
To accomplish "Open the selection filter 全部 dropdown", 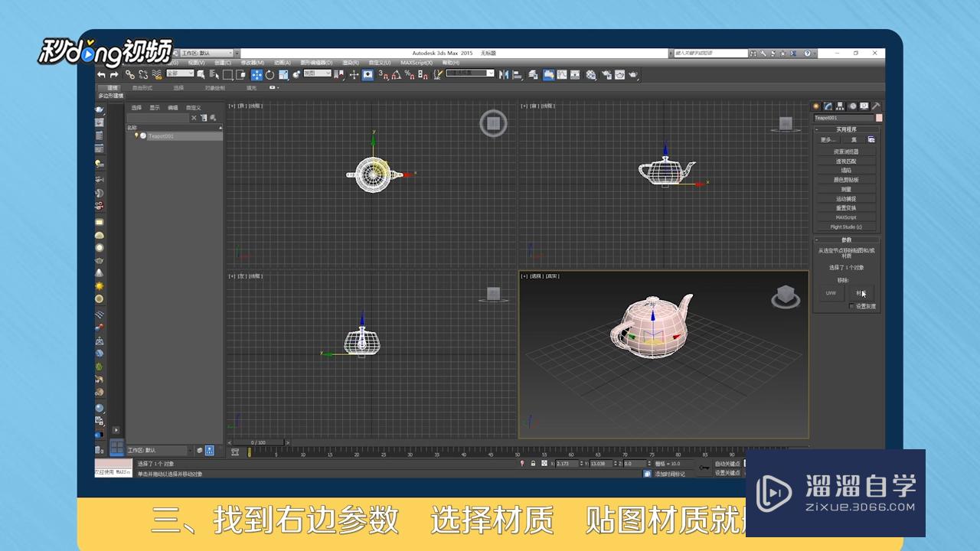I will 181,73.
